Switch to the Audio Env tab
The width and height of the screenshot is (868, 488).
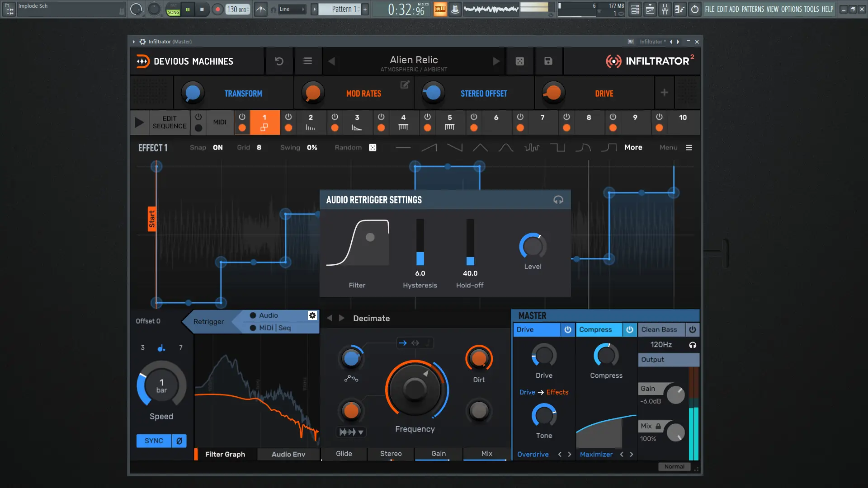tap(288, 454)
